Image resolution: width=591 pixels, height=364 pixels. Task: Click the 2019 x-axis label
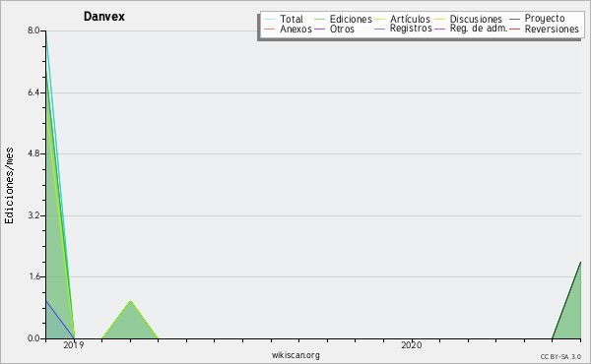[74, 345]
